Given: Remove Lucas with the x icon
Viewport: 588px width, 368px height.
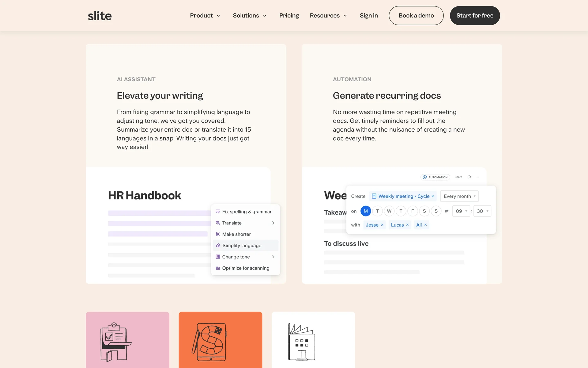Looking at the screenshot, I should point(407,225).
